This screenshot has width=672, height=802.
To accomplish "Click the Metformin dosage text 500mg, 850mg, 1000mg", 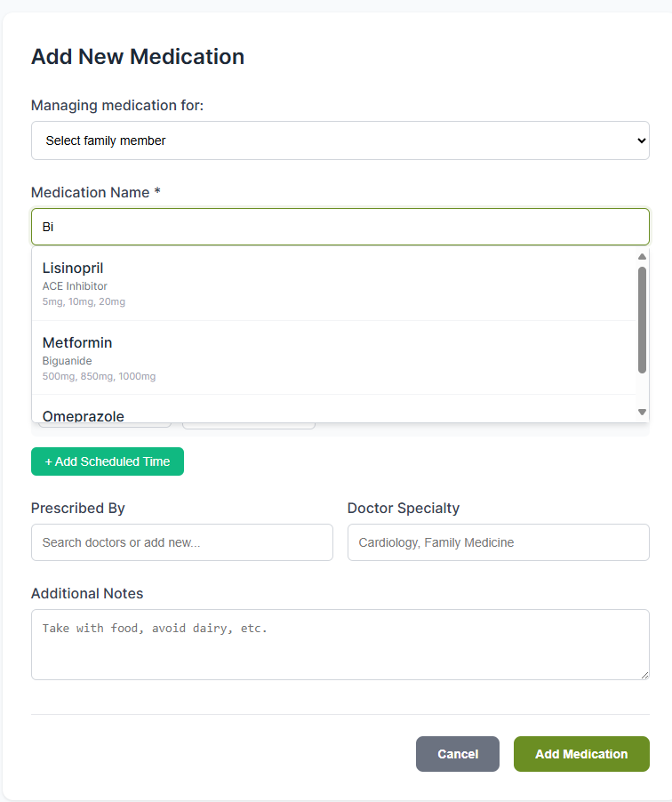I will [x=99, y=377].
